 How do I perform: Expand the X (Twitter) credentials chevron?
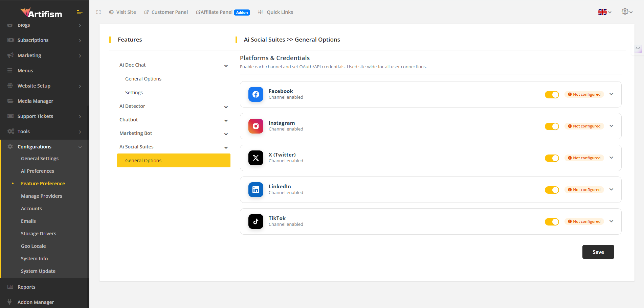pos(611,158)
